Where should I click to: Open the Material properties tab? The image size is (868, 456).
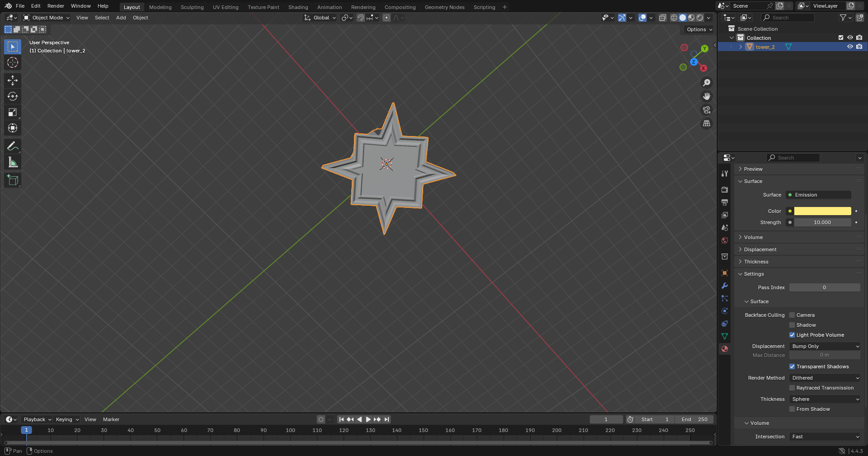click(x=725, y=349)
